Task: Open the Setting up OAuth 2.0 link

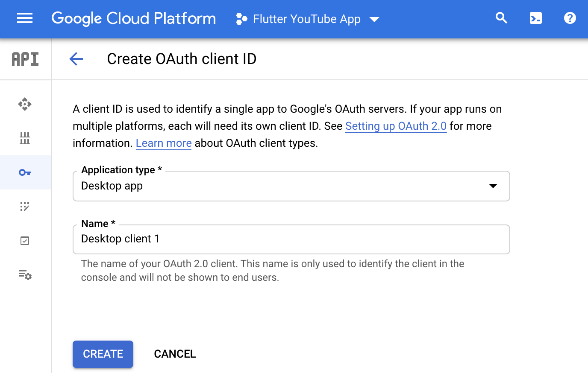Action: coord(396,126)
